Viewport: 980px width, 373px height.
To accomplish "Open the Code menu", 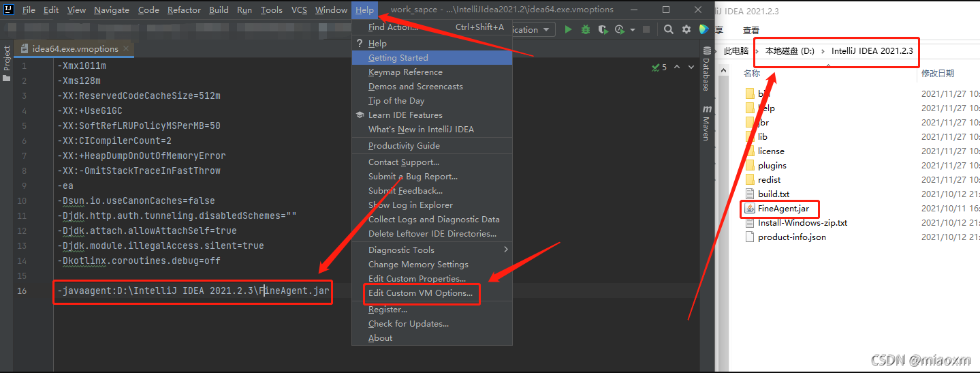I will 148,10.
